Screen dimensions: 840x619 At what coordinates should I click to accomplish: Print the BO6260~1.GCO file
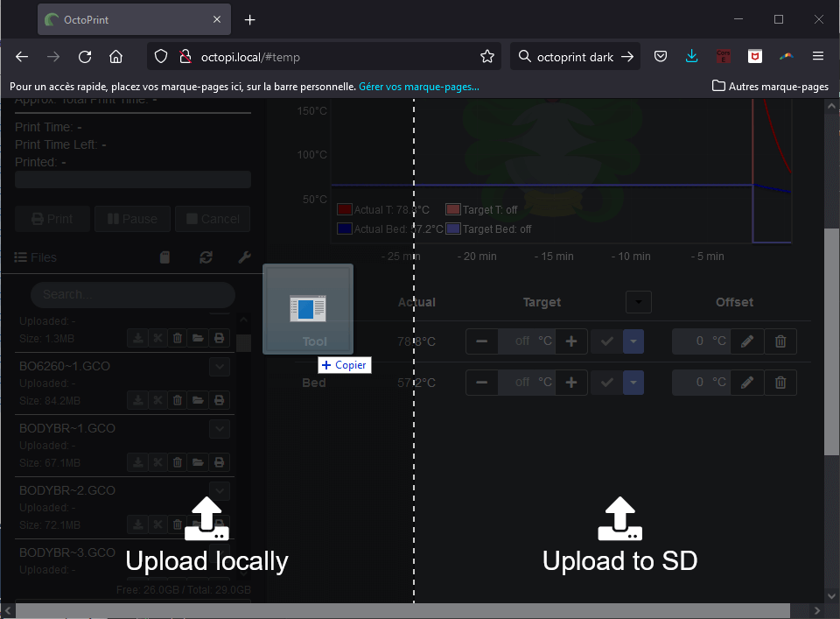[219, 400]
